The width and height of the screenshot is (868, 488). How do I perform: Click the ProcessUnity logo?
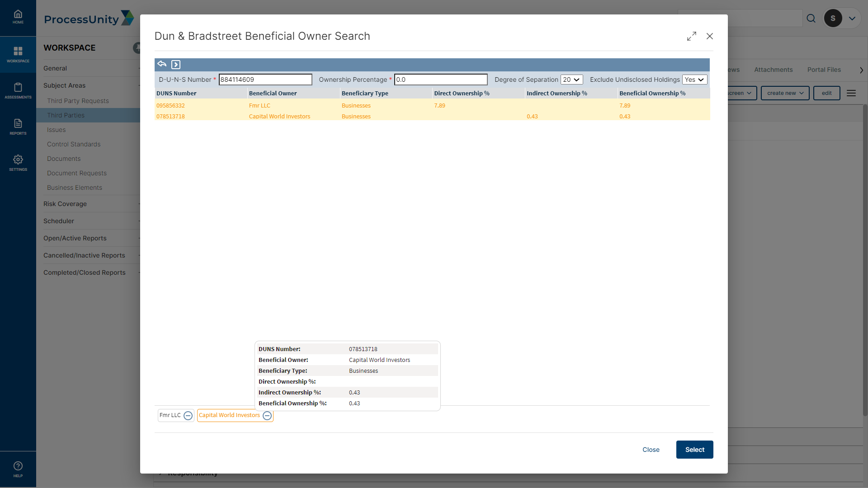(89, 18)
